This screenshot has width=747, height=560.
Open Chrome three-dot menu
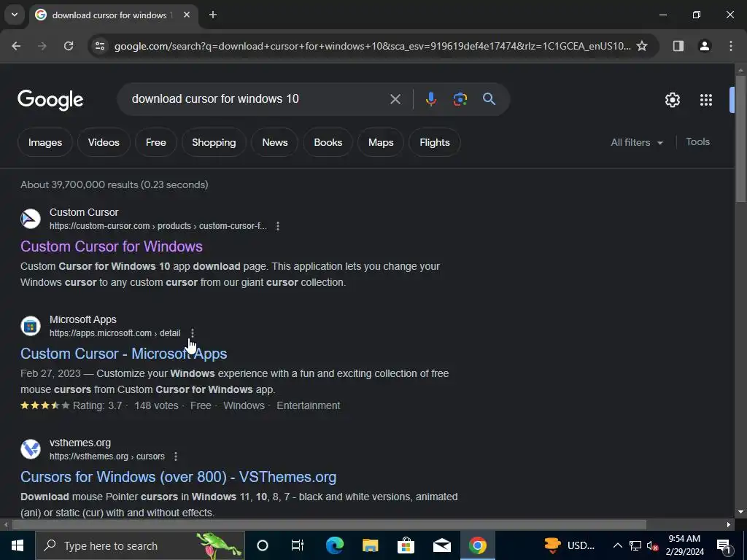tap(731, 46)
